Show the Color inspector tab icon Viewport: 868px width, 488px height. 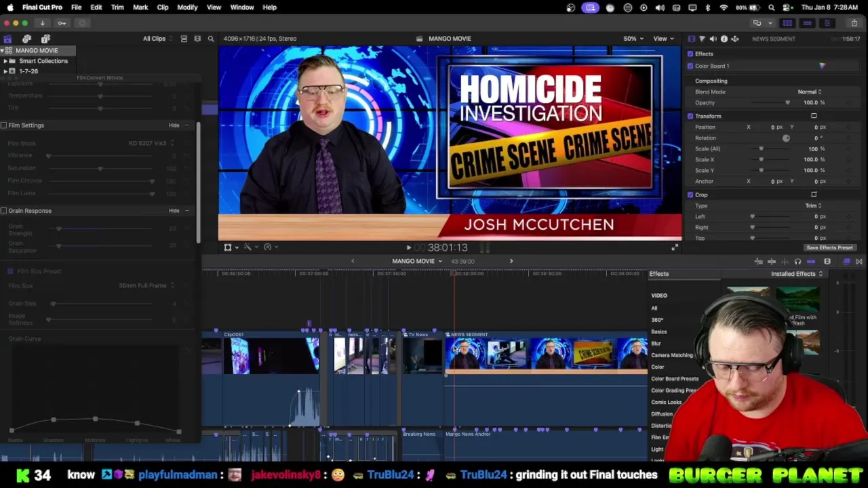702,39
